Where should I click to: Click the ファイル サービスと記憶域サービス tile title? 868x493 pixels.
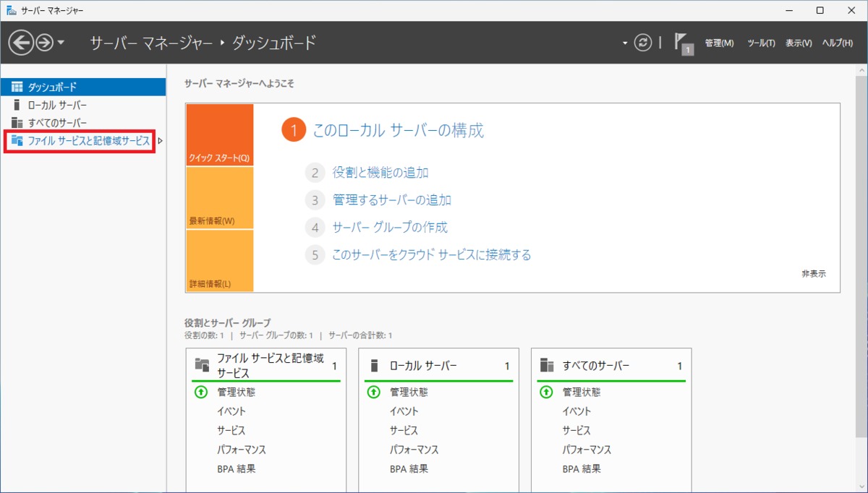(271, 366)
